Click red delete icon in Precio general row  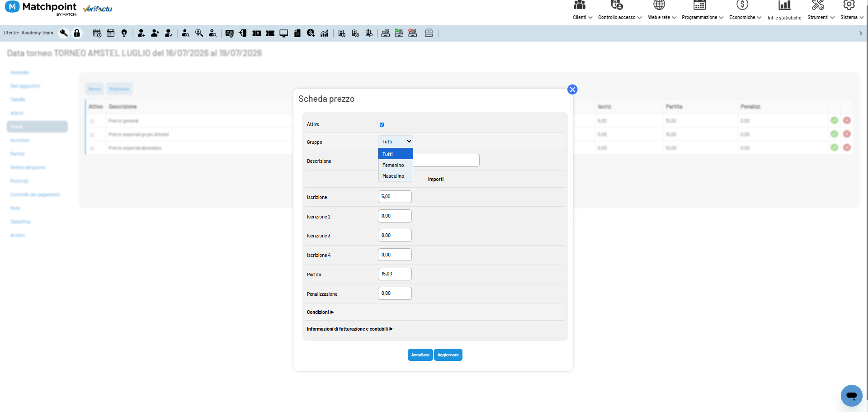(847, 120)
